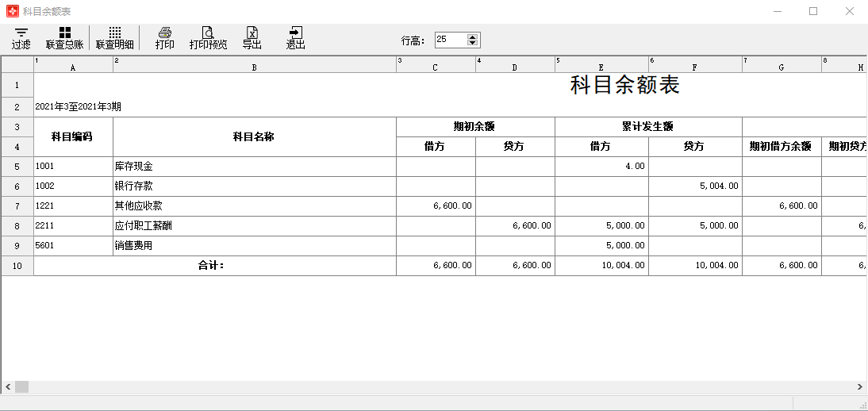
Task: Click the 期初借方余额 header cell
Action: pos(781,147)
